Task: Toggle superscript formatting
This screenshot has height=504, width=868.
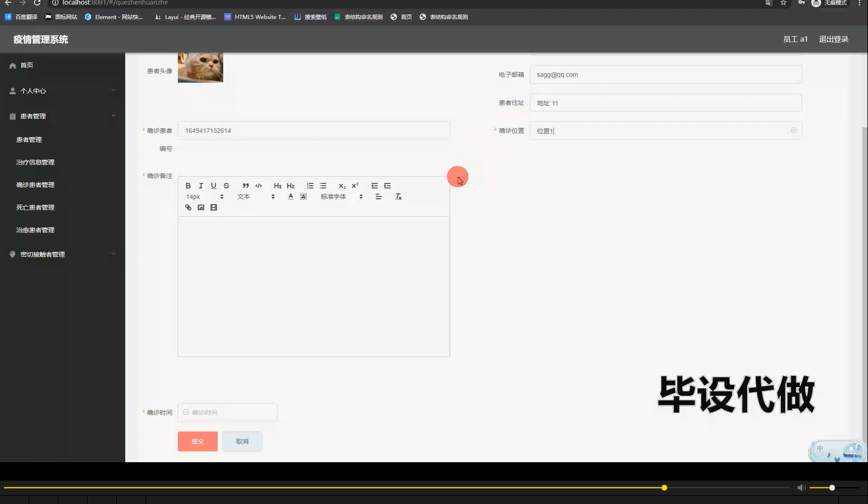Action: pyautogui.click(x=354, y=185)
